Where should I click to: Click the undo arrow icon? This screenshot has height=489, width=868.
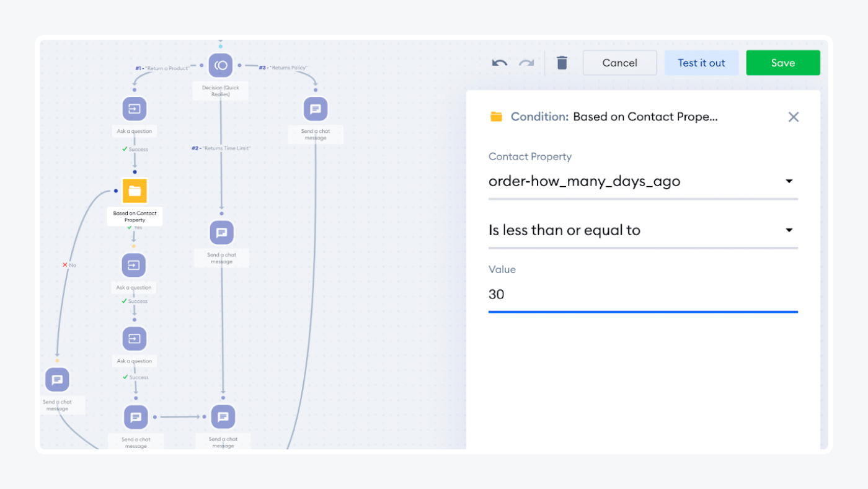499,63
